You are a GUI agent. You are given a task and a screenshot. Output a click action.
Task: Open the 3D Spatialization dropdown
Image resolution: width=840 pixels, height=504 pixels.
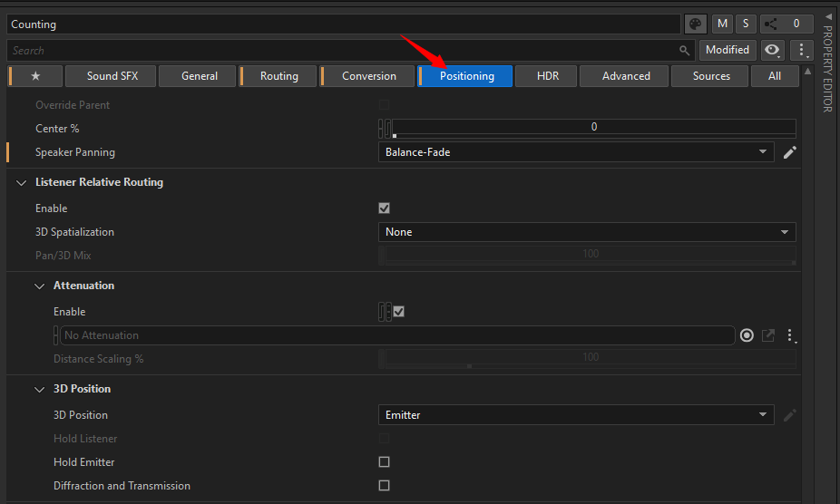tap(587, 232)
